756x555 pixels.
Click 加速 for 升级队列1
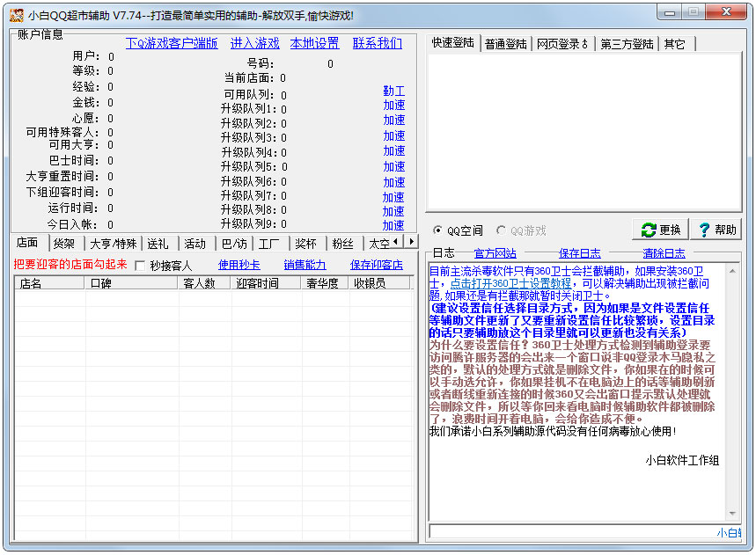(x=394, y=105)
